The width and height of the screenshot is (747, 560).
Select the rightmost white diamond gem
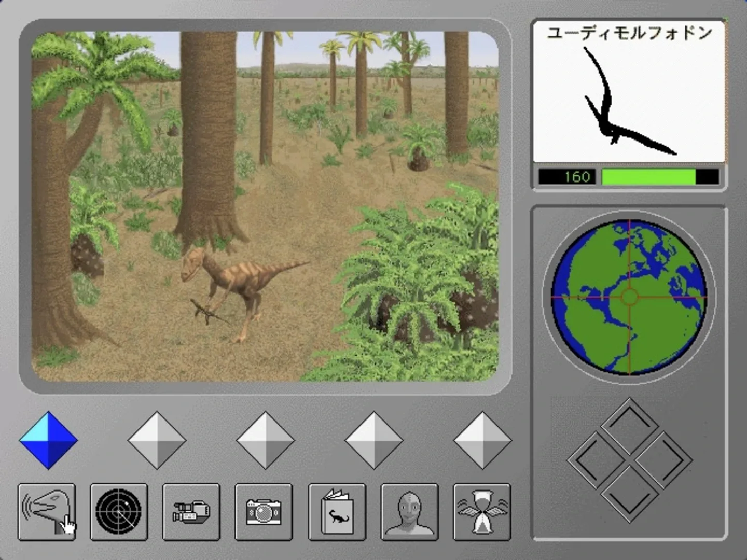(x=482, y=440)
